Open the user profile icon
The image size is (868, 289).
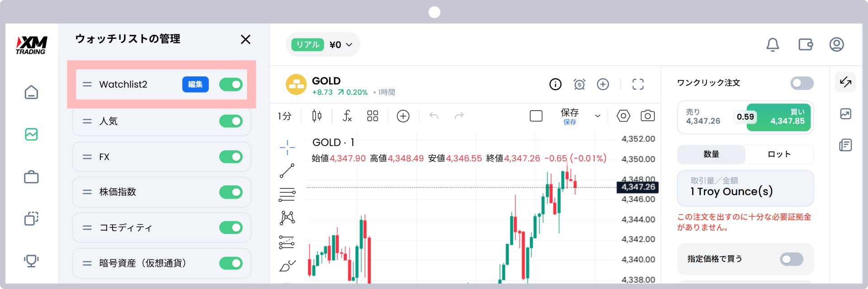(x=837, y=44)
